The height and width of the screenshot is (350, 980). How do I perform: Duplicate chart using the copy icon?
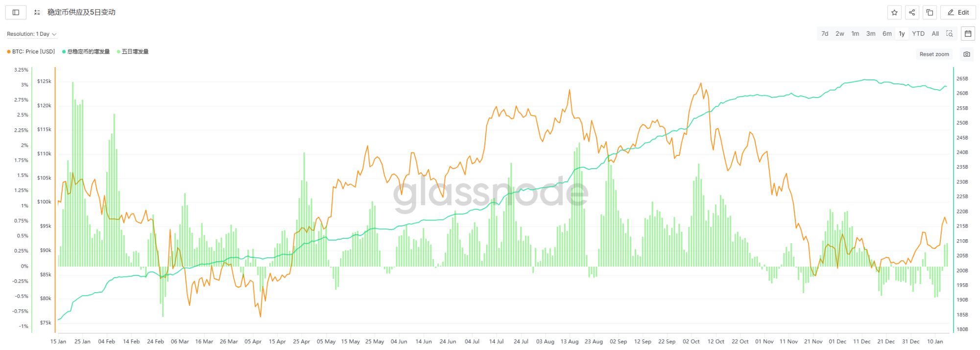point(930,12)
